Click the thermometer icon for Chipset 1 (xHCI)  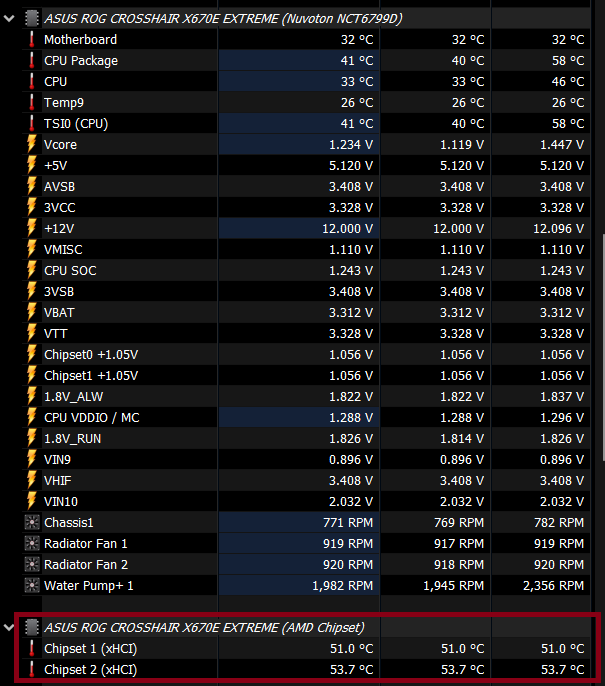[x=32, y=648]
